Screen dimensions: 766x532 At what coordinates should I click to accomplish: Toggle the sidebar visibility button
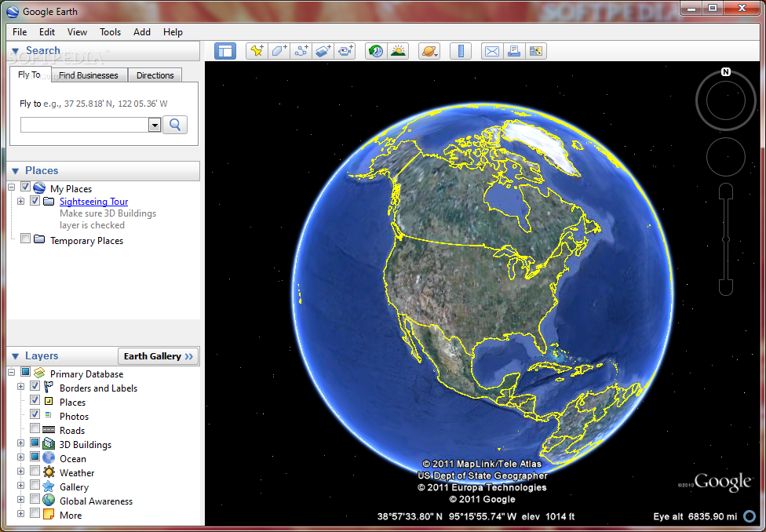click(225, 51)
